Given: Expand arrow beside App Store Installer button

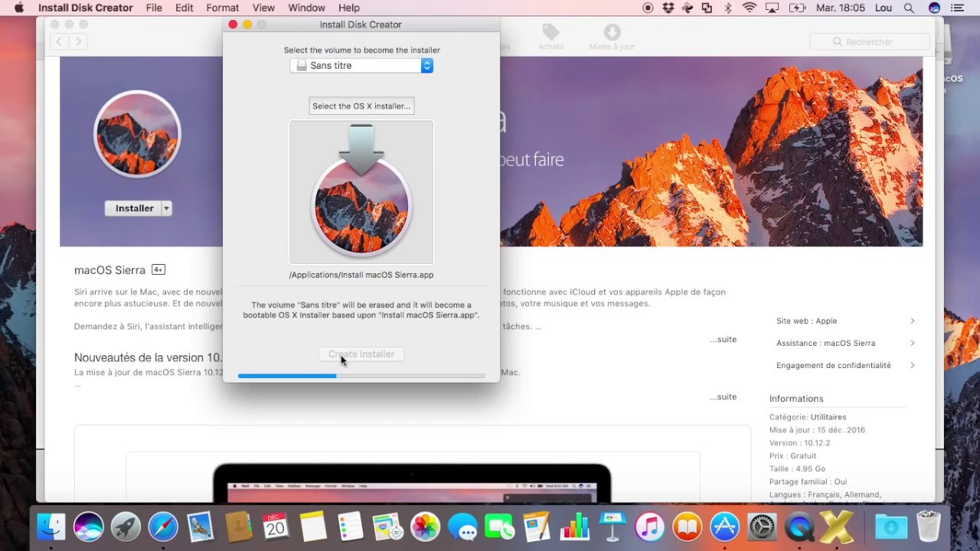Looking at the screenshot, I should tap(166, 208).
